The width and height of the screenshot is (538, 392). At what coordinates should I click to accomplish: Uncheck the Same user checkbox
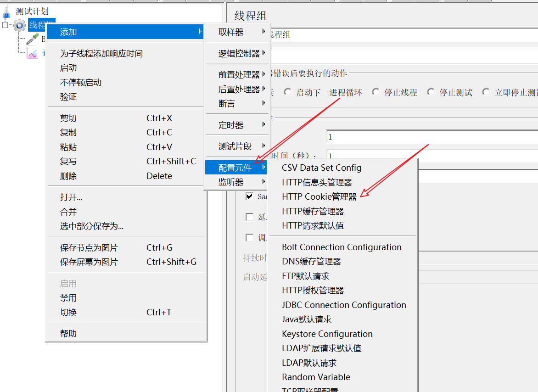coord(249,196)
